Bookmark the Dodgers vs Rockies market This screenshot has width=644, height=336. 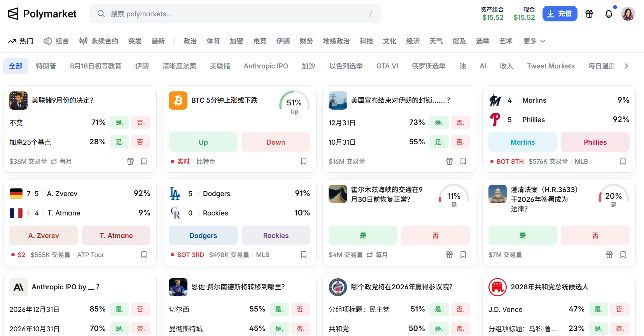pos(304,255)
